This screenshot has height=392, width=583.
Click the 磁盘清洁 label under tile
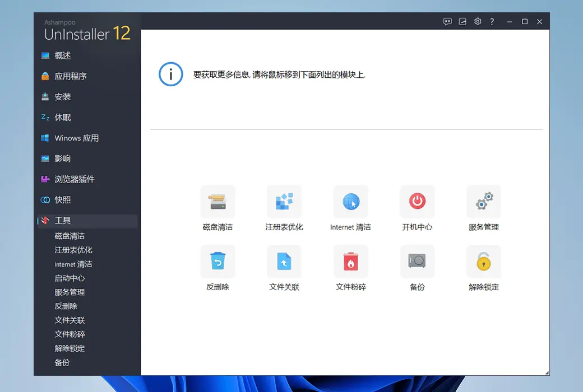coord(218,227)
